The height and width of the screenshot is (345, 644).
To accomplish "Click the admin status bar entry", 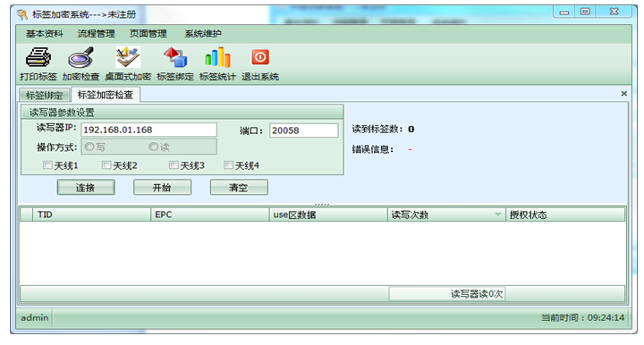I will tap(35, 317).
